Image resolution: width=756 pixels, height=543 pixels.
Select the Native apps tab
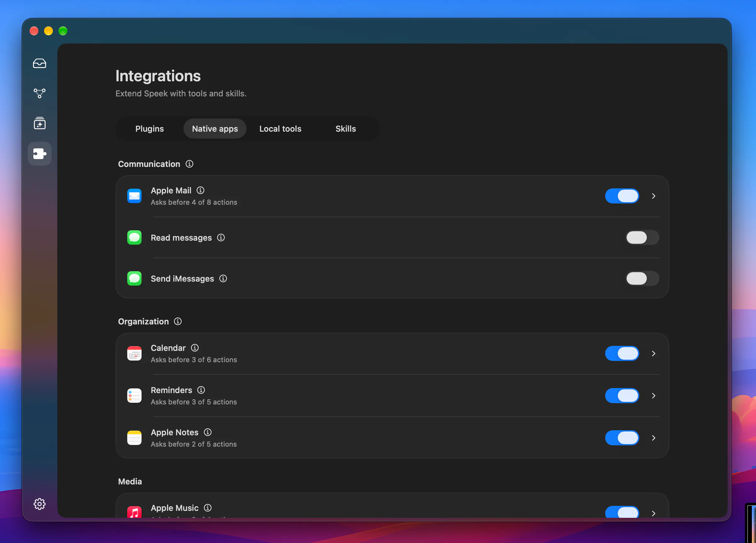pyautogui.click(x=215, y=129)
